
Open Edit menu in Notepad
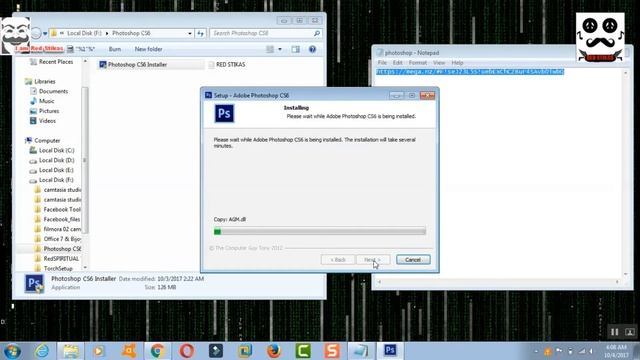click(x=398, y=63)
